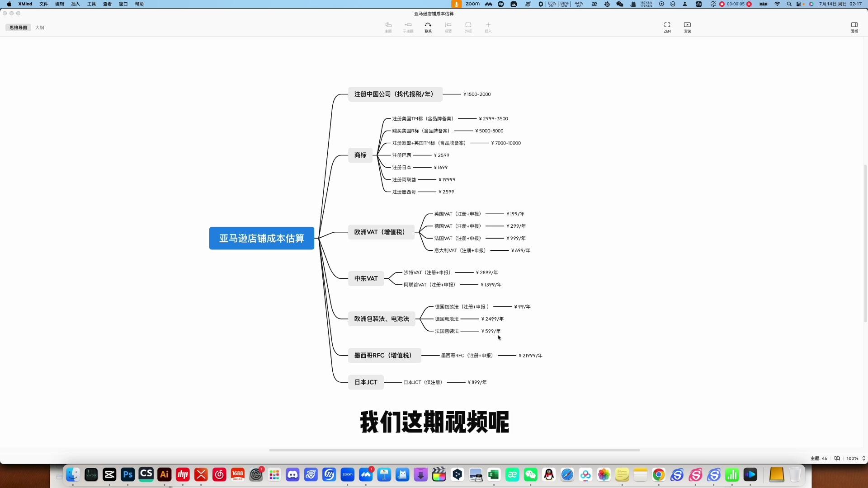Open Photoshop from the Dock

pos(128,474)
